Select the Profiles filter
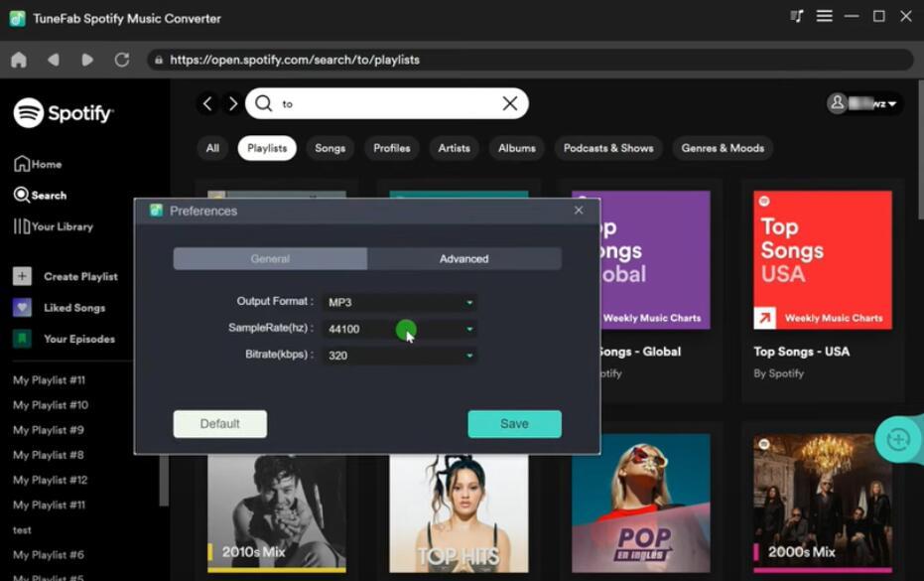Image resolution: width=924 pixels, height=581 pixels. point(392,148)
